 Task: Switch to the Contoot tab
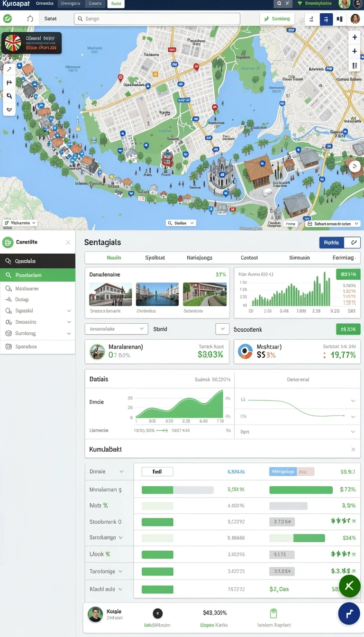tap(249, 258)
